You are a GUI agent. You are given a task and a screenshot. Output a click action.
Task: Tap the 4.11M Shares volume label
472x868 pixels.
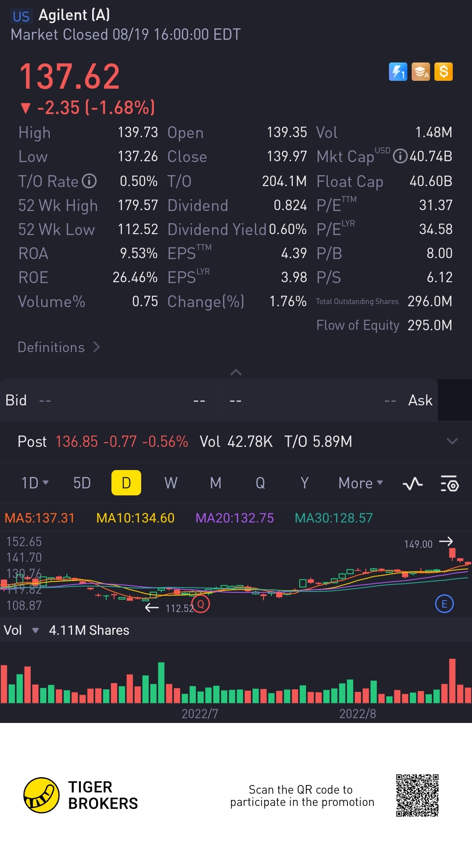(x=89, y=630)
